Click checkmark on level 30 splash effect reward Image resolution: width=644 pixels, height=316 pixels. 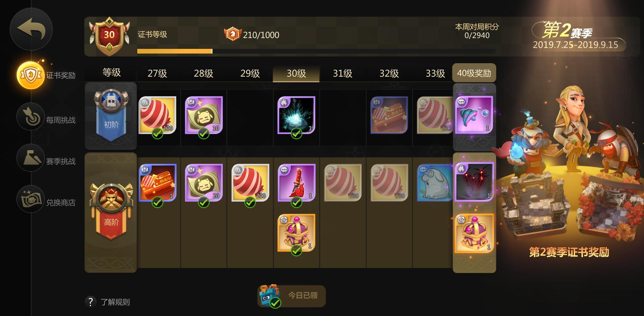tap(296, 134)
